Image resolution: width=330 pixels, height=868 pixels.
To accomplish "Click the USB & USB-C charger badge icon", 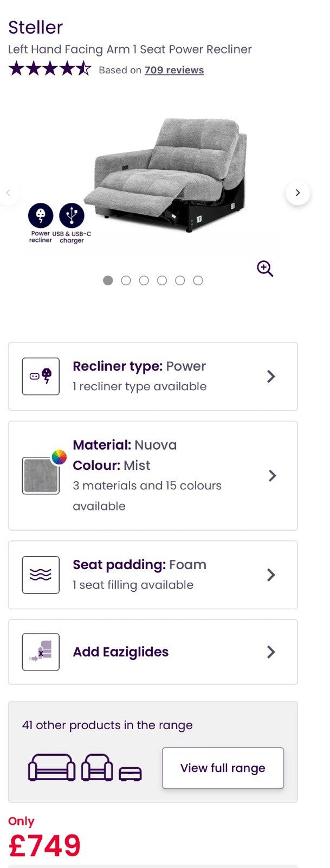I will [72, 215].
